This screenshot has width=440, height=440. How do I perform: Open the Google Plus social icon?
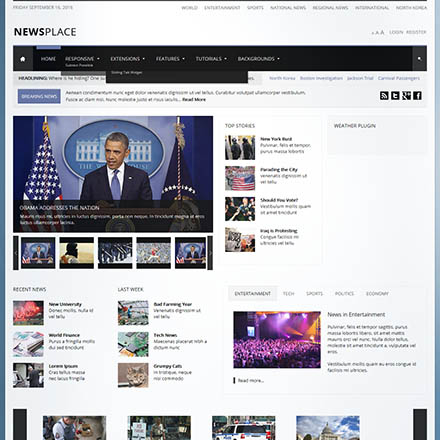(x=406, y=96)
